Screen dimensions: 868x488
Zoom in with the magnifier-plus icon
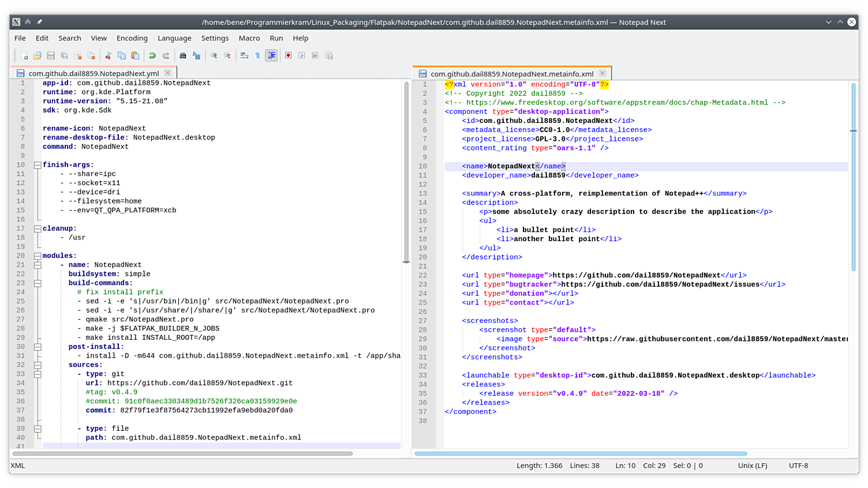(214, 55)
